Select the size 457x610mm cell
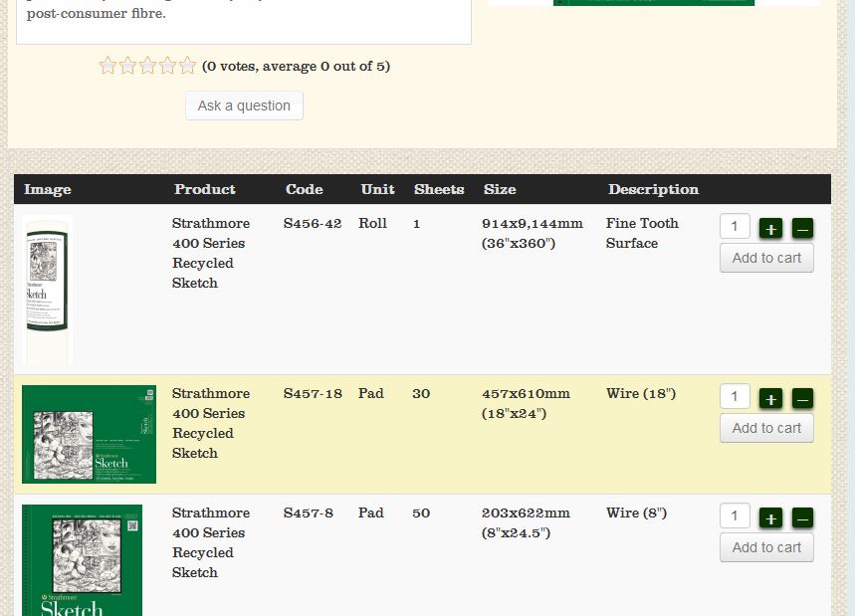This screenshot has height=616, width=855. [x=526, y=403]
